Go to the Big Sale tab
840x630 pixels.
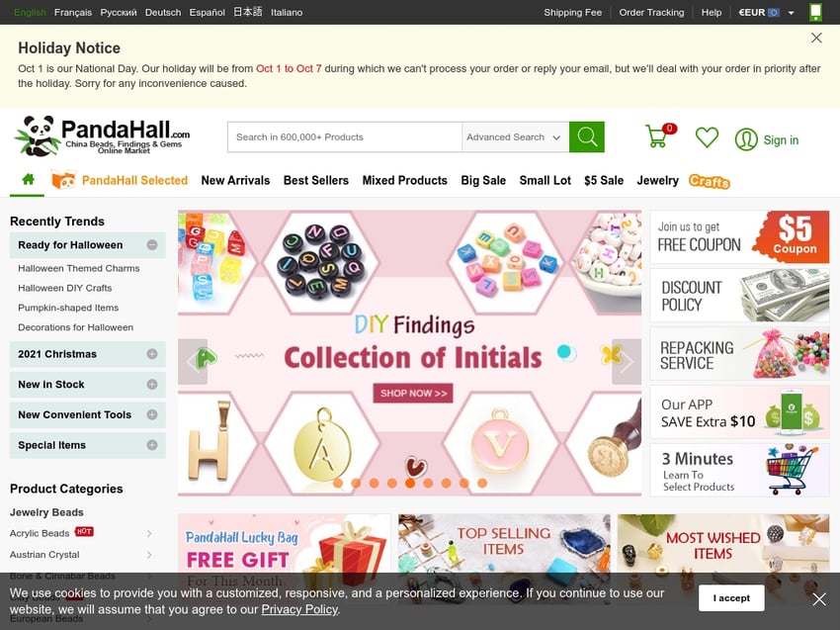[x=483, y=181]
